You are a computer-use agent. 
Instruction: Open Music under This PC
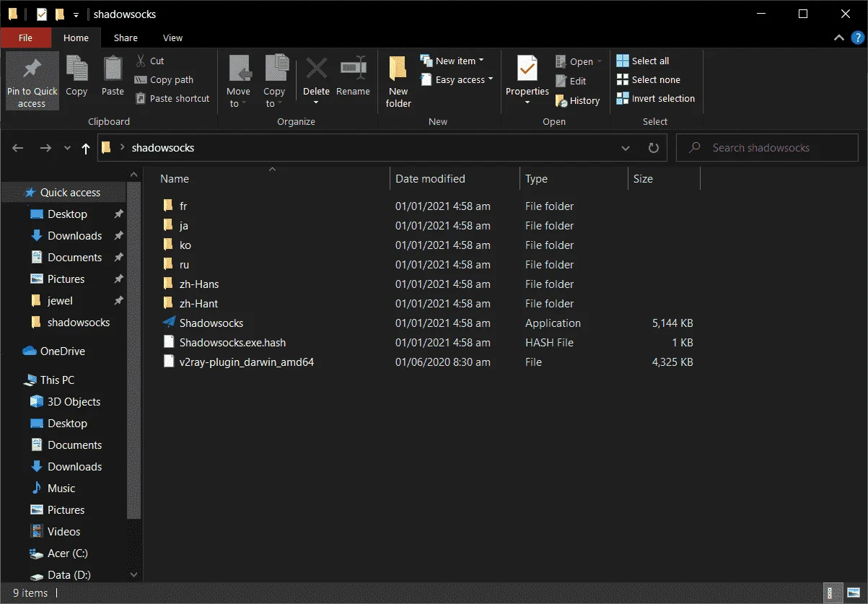click(x=61, y=489)
